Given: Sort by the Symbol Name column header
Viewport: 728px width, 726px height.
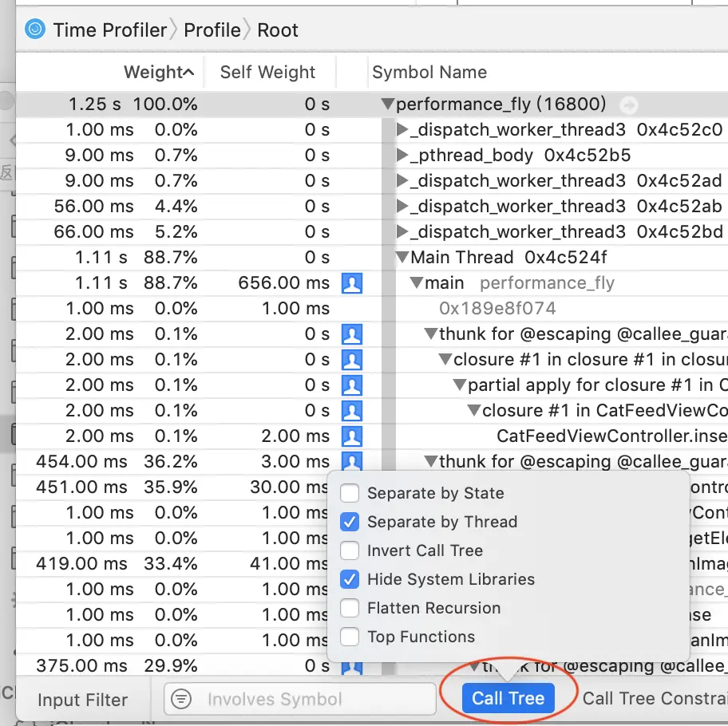Looking at the screenshot, I should pos(429,73).
